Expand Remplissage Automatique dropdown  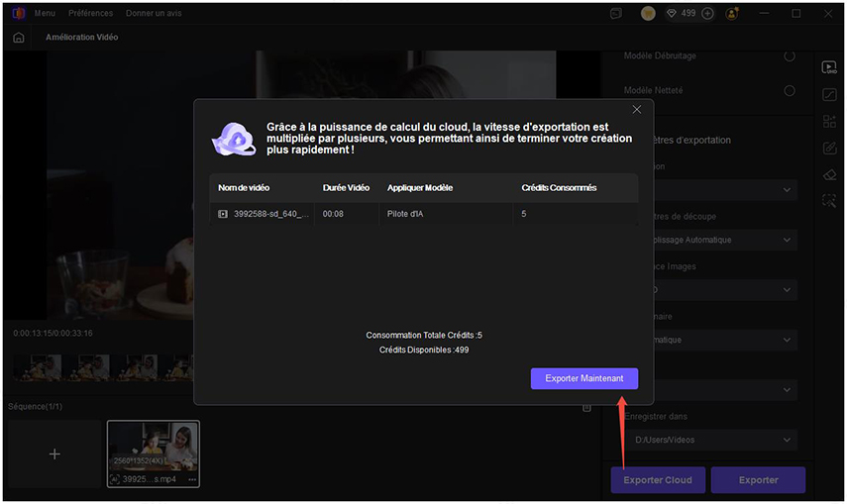787,240
